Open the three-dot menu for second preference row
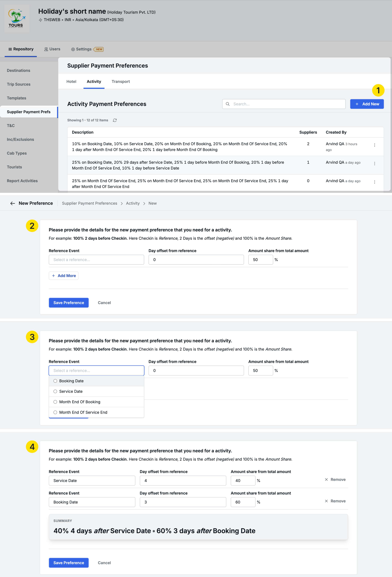Viewport: 392px width, 577px height. [374, 164]
